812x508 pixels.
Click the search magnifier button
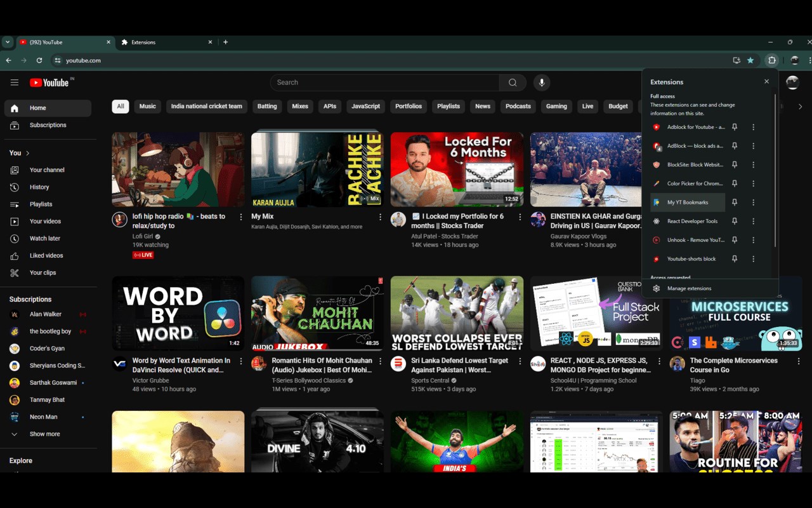tap(513, 83)
